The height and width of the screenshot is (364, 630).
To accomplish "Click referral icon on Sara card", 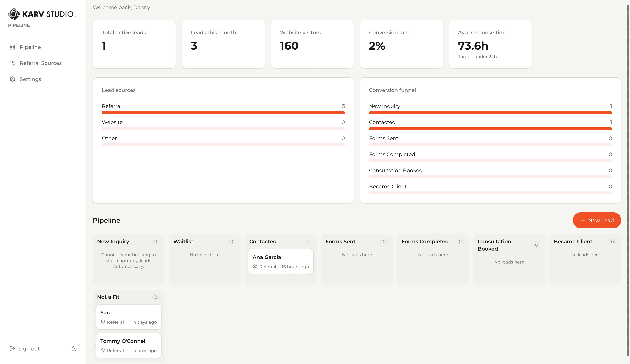I will coord(103,322).
